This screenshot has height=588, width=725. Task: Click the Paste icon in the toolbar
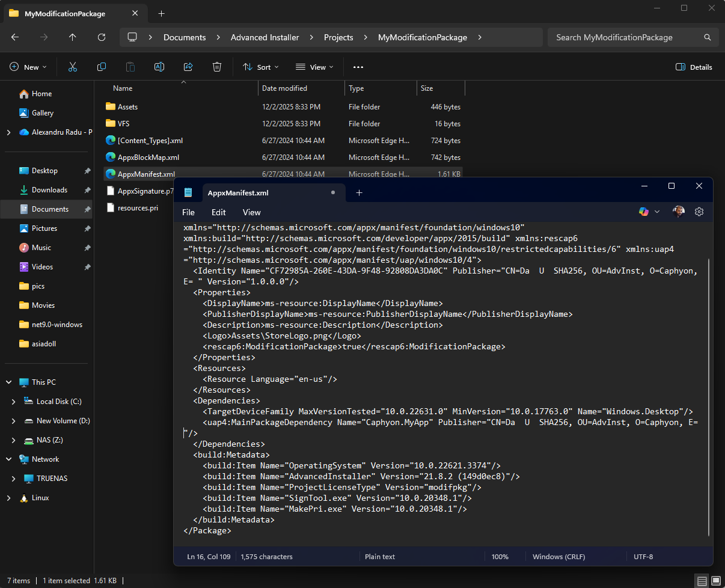point(130,67)
